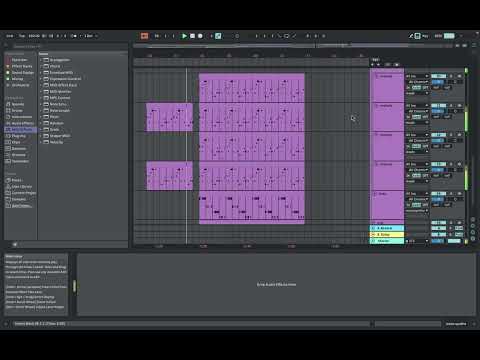The image size is (480, 360).
Task: Select the pencil icon in top-right toolbar
Action: (411, 36)
